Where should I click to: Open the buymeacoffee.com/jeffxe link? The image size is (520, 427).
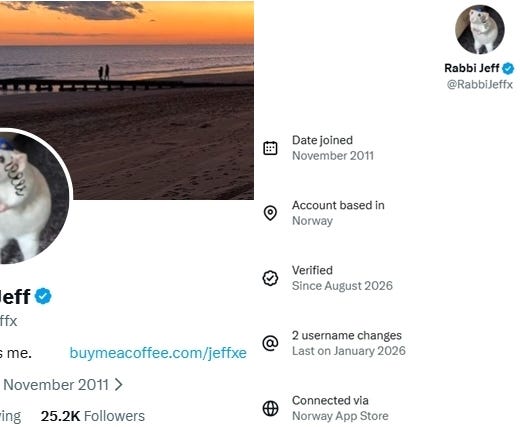[x=158, y=353]
